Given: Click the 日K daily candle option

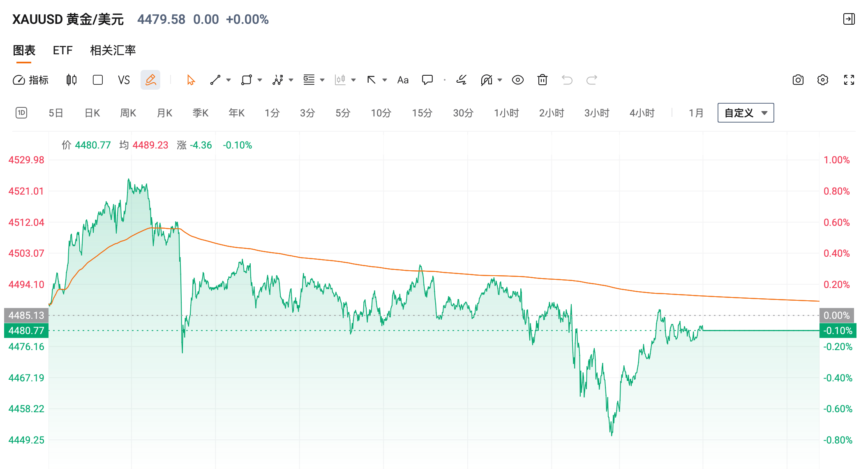Looking at the screenshot, I should 92,112.
